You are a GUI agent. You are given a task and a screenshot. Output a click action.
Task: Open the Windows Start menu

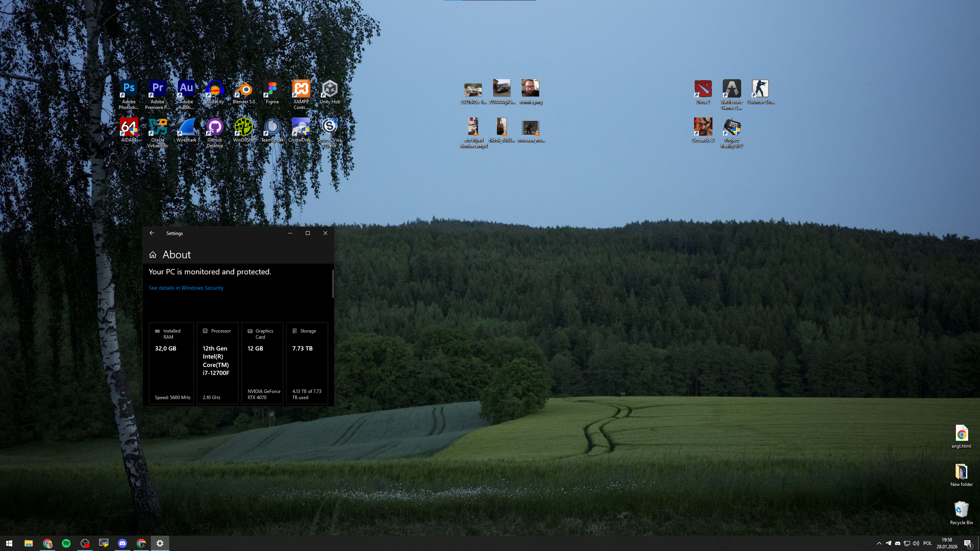[9, 543]
